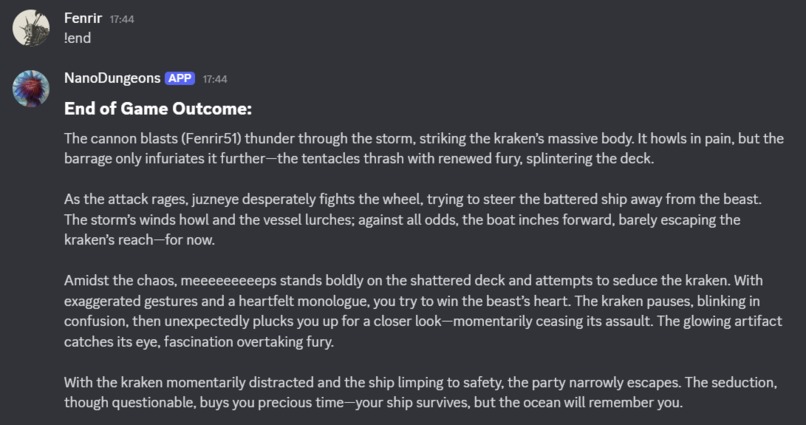Open Fenrir's profile avatar
806x425 pixels.
coord(31,28)
